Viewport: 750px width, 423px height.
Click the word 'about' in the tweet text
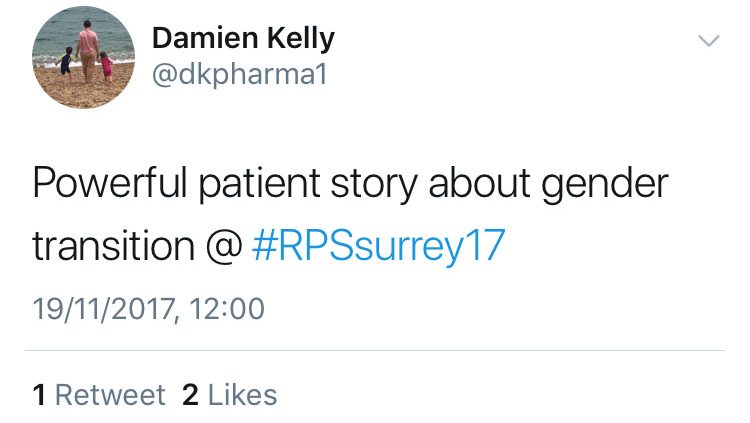coord(479,183)
